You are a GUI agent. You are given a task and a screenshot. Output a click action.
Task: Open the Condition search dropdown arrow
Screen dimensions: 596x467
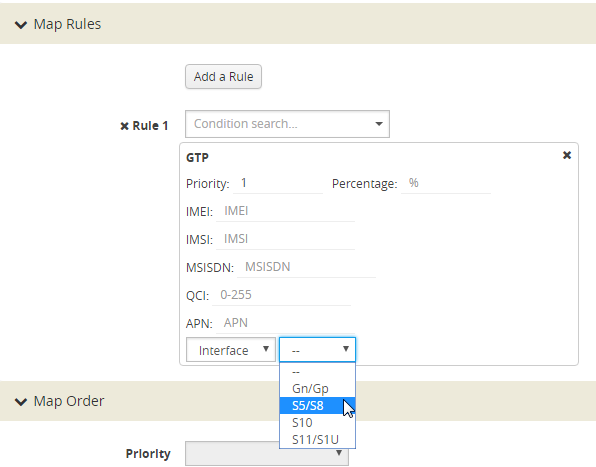pyautogui.click(x=379, y=124)
